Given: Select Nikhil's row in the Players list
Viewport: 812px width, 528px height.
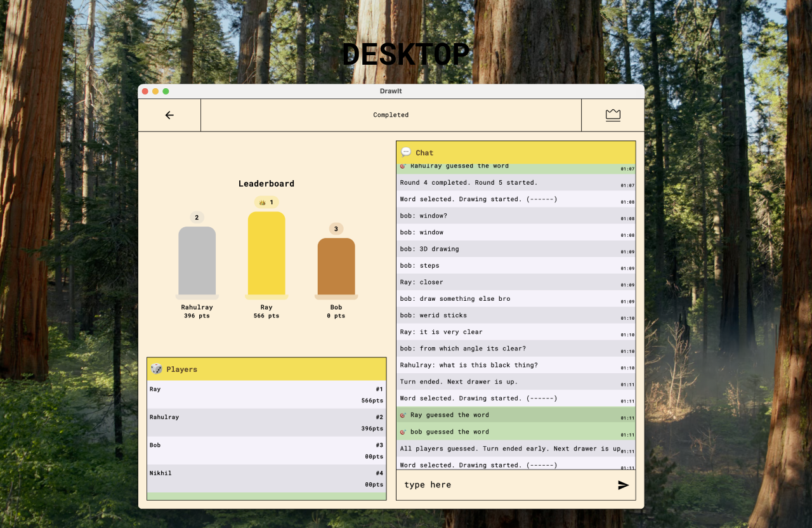Looking at the screenshot, I should (x=266, y=478).
